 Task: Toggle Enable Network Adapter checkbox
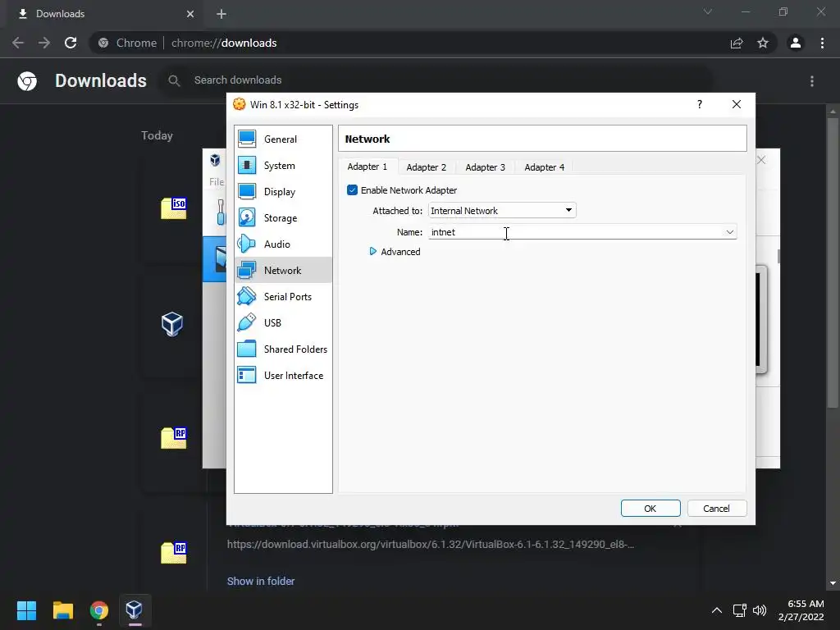352,190
